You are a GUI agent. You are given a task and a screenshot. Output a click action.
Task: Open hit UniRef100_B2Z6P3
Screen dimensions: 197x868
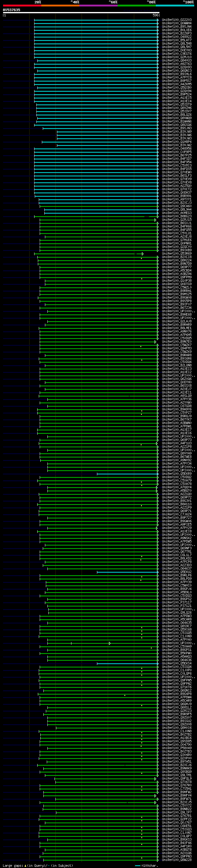[x=176, y=33]
